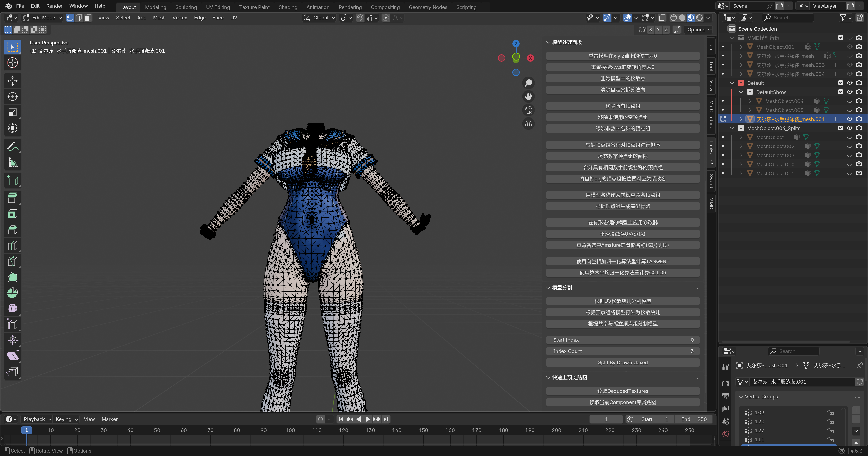Activate the Knife tool

click(x=12, y=262)
